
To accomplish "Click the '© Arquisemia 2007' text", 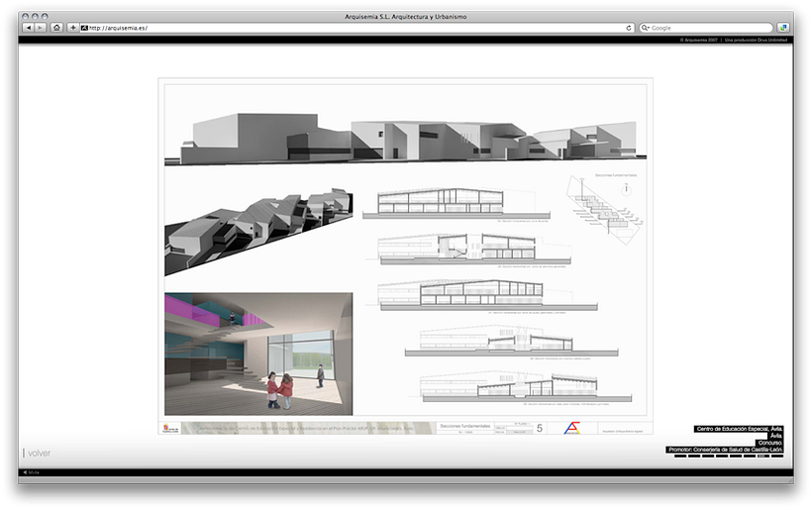I will (698, 40).
